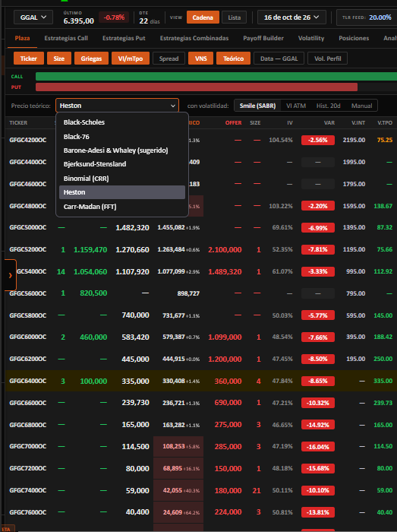Open the Estrategias Call tab
Image resolution: width=397 pixels, height=532 pixels.
[x=66, y=38]
